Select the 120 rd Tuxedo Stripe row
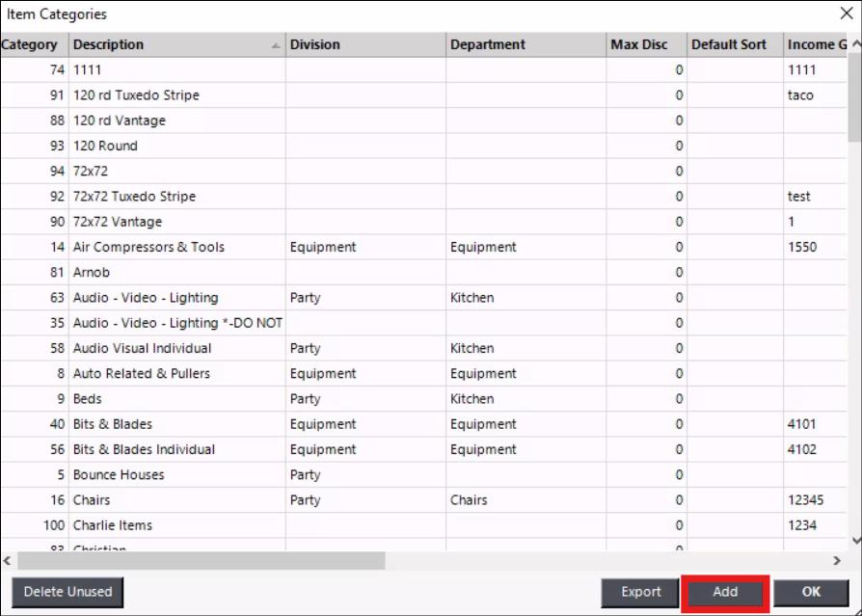The image size is (862, 616). point(136,95)
